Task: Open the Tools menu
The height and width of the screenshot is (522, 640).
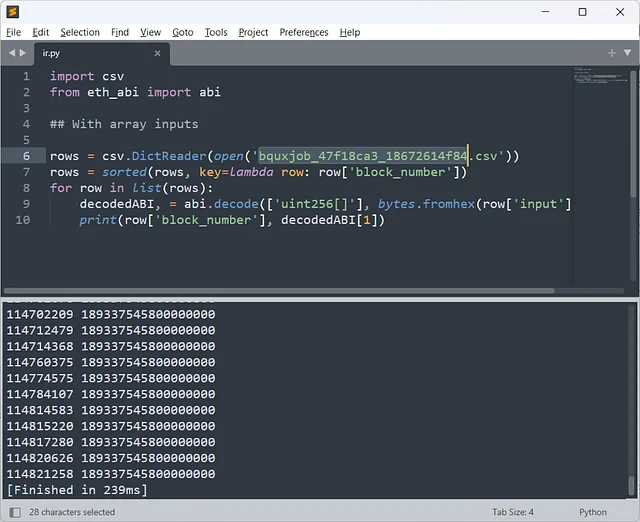Action: [216, 32]
